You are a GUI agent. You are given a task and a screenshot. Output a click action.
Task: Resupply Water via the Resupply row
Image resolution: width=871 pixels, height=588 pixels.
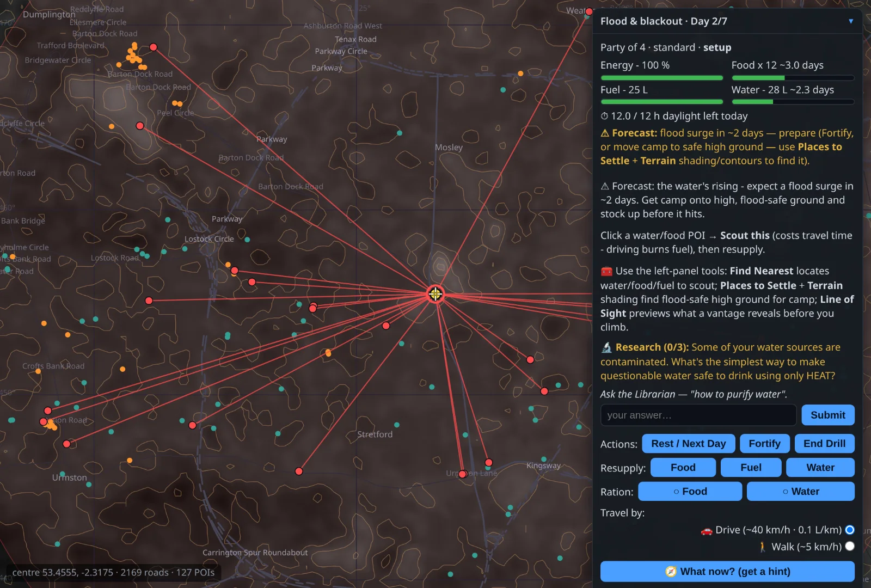[820, 467]
